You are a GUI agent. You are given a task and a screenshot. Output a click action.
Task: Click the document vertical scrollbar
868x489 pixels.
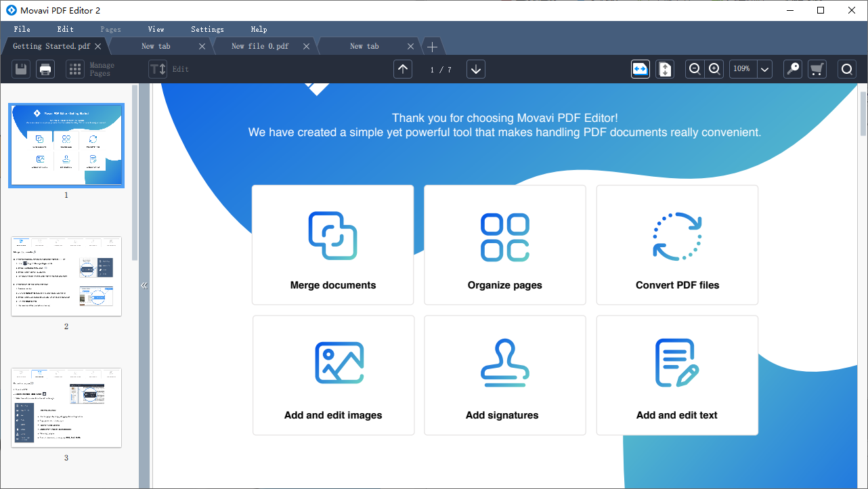863,114
